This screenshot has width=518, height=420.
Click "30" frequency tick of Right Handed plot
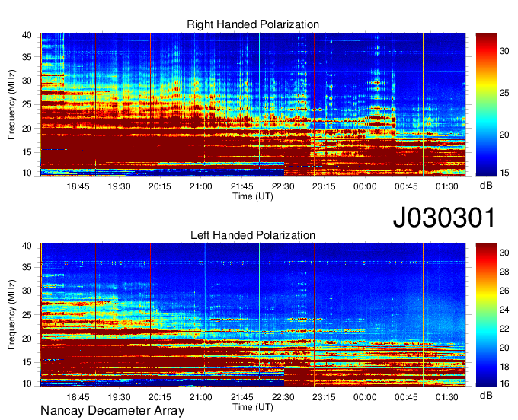tap(27, 81)
